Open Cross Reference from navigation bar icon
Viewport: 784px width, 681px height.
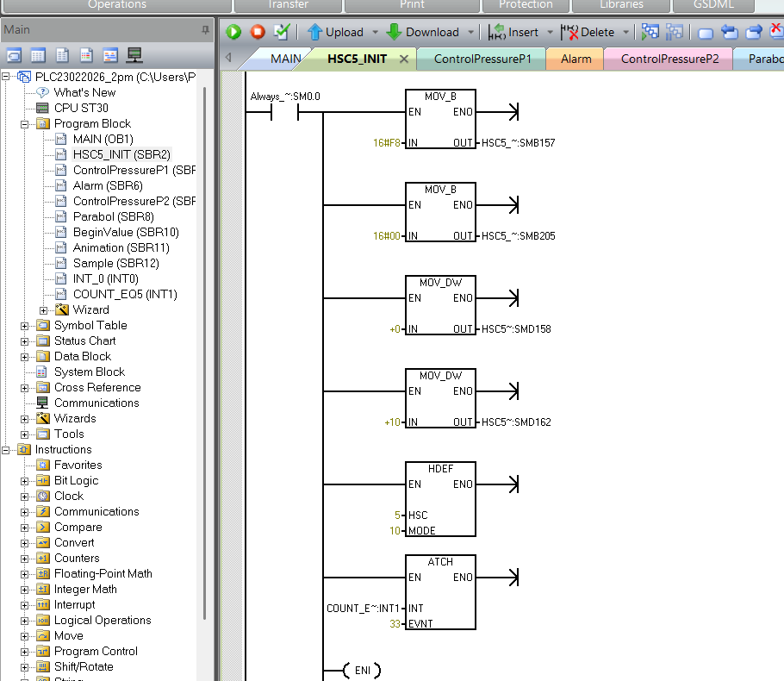(110, 55)
